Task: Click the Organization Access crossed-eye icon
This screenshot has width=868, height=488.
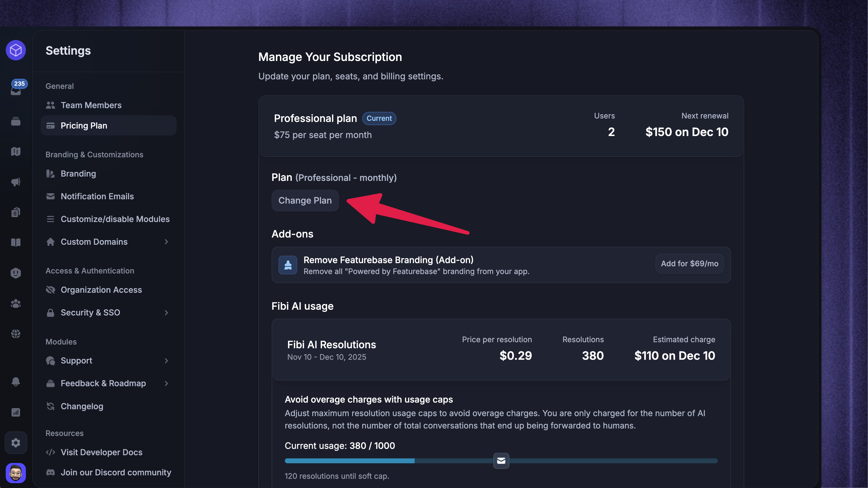Action: coord(50,290)
